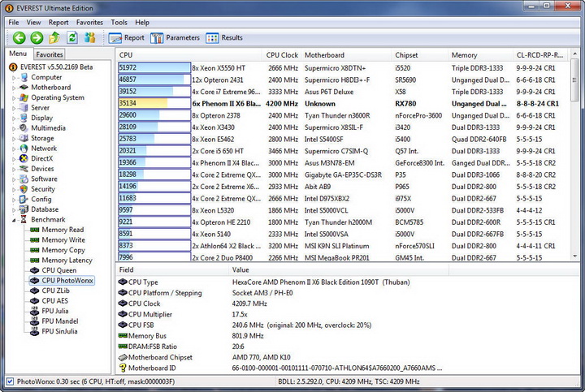The height and width of the screenshot is (392, 585).
Task: Switch to the Menu tab
Action: pos(18,54)
